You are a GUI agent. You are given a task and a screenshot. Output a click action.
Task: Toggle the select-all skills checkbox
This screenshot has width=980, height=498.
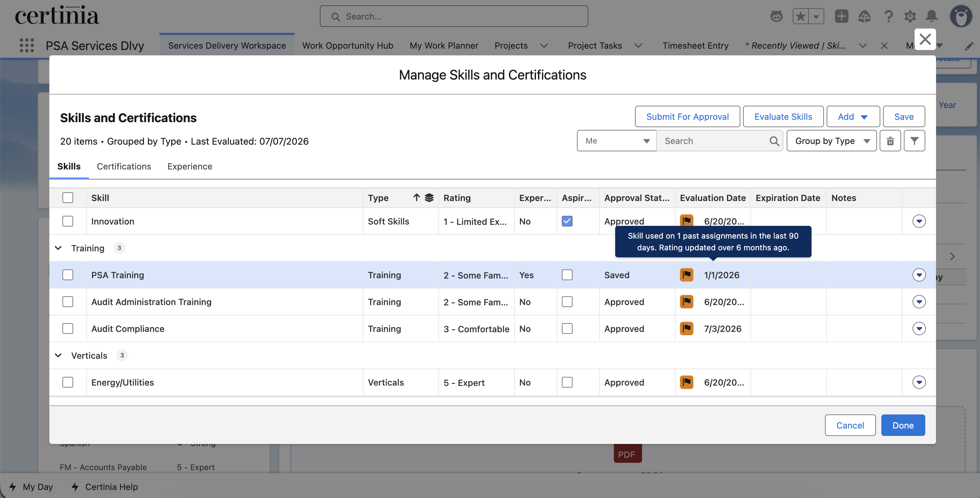68,197
